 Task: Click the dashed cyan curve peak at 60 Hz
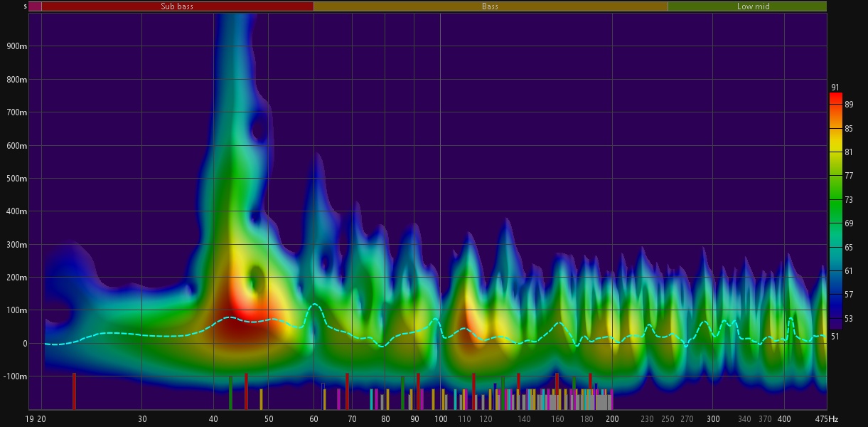pyautogui.click(x=314, y=305)
